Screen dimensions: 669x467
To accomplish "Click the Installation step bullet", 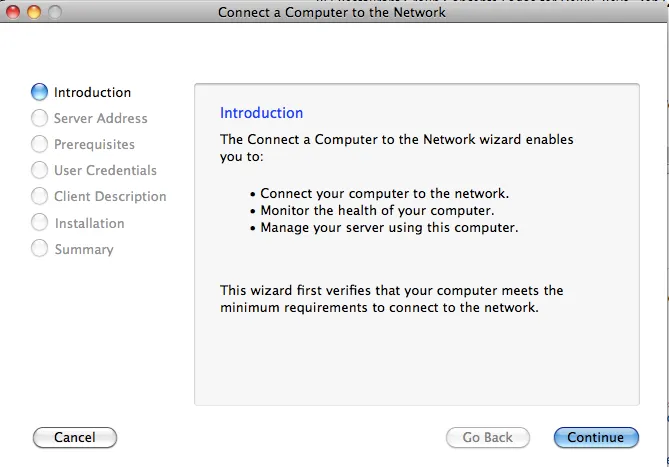I will click(x=39, y=223).
